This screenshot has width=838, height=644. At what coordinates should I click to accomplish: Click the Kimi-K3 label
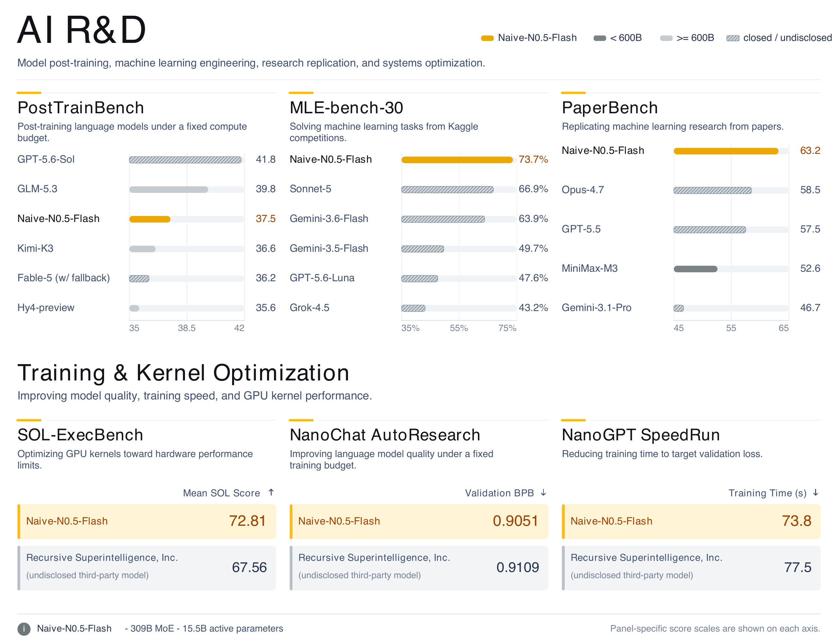35,248
